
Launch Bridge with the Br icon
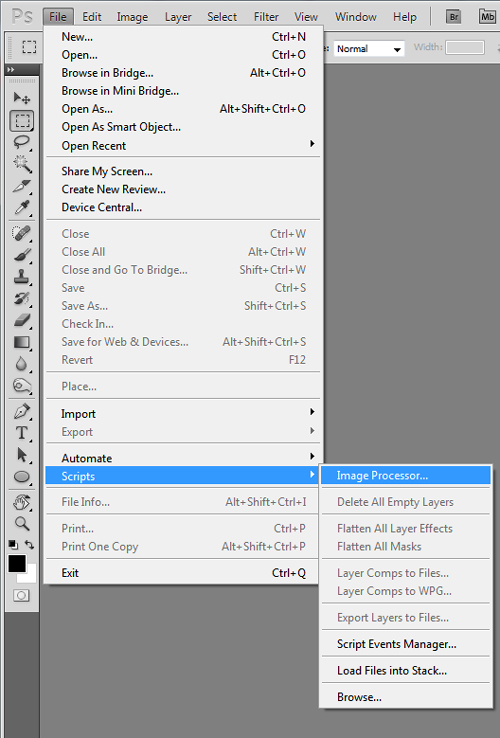tap(453, 17)
